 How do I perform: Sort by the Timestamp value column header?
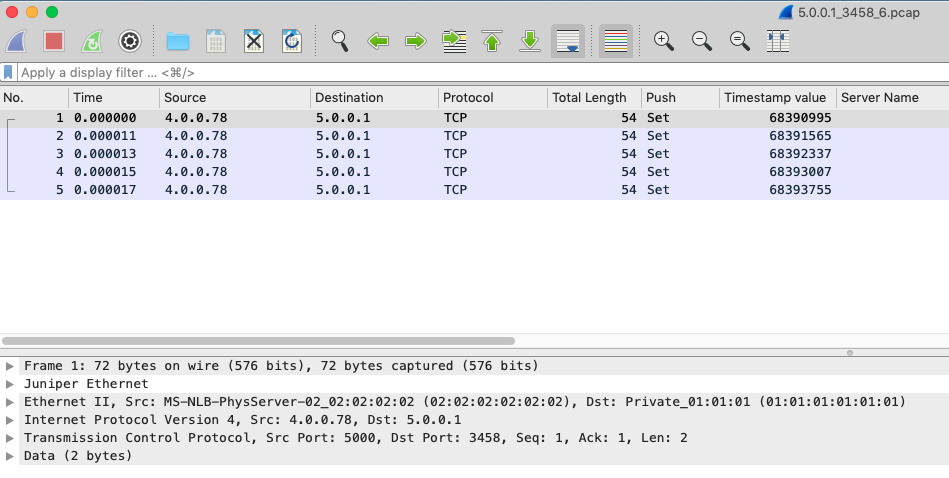[775, 98]
